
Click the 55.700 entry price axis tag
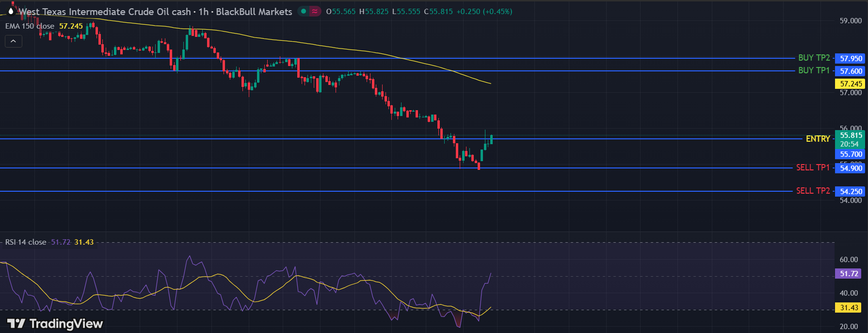(851, 154)
